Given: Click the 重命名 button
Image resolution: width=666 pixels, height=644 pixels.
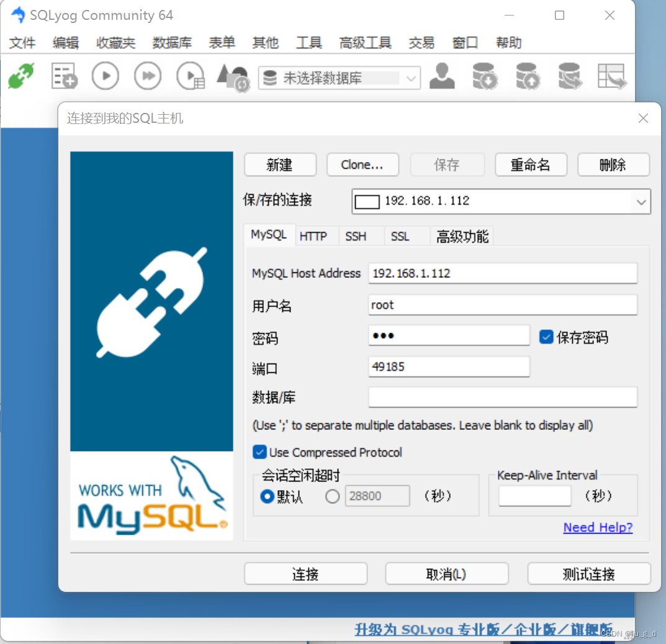Looking at the screenshot, I should [531, 164].
